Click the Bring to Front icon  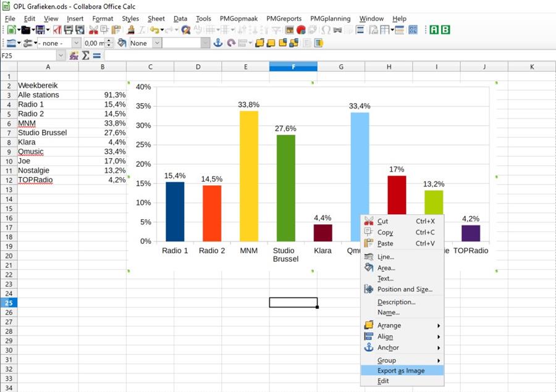coord(259,43)
